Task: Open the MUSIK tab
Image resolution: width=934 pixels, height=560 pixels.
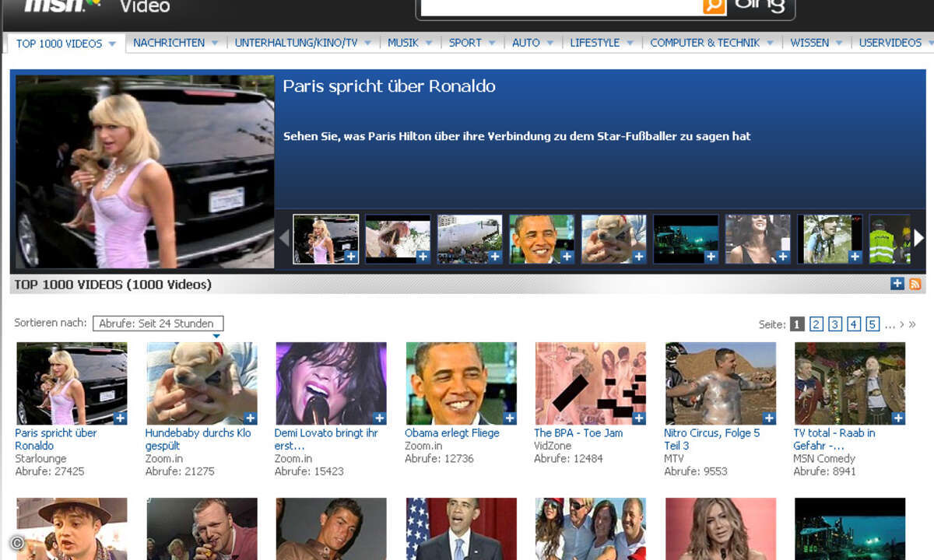Action: pos(403,43)
